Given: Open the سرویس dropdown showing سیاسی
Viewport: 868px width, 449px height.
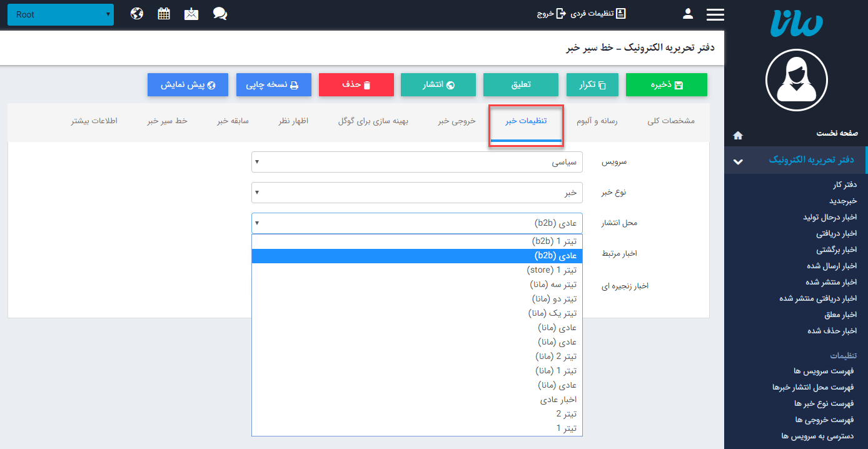Looking at the screenshot, I should click(417, 161).
